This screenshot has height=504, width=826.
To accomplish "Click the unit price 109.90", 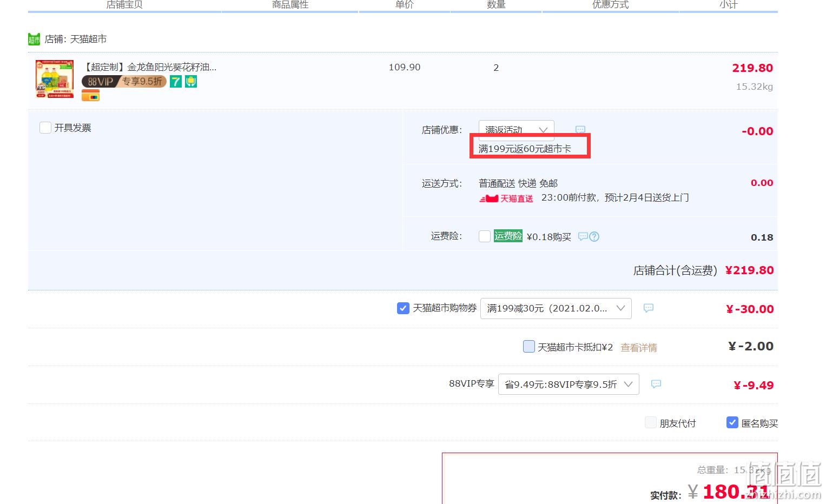I will 405,67.
